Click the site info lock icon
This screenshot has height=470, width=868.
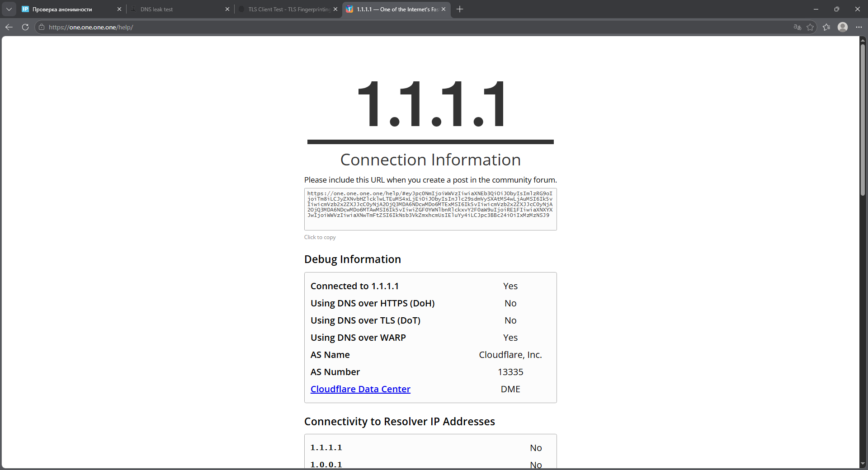(42, 27)
